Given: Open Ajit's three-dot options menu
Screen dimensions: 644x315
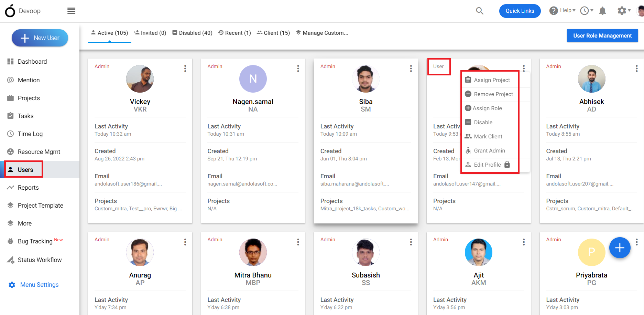Looking at the screenshot, I should pyautogui.click(x=524, y=242).
